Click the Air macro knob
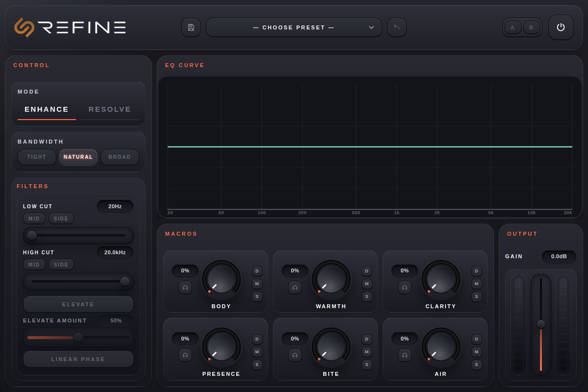 441,347
